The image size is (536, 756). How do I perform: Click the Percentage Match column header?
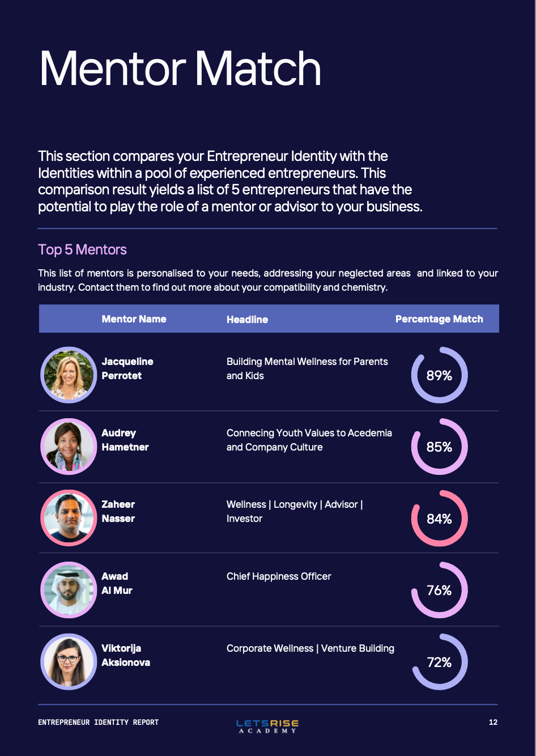pyautogui.click(x=439, y=319)
